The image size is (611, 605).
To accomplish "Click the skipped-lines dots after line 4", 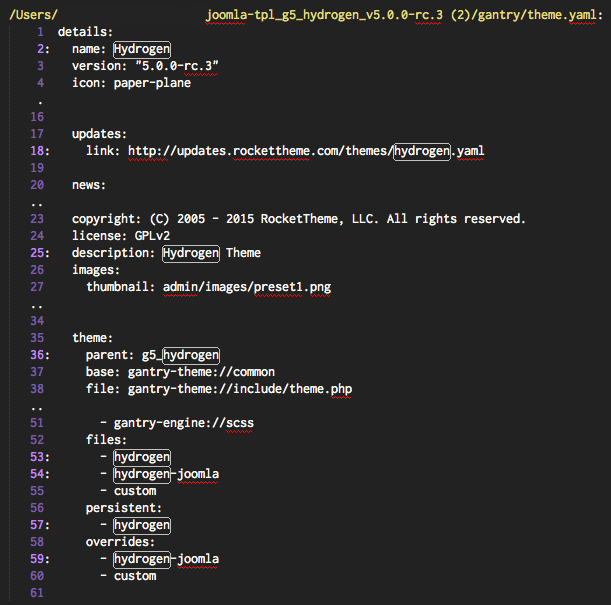I will (x=39, y=101).
